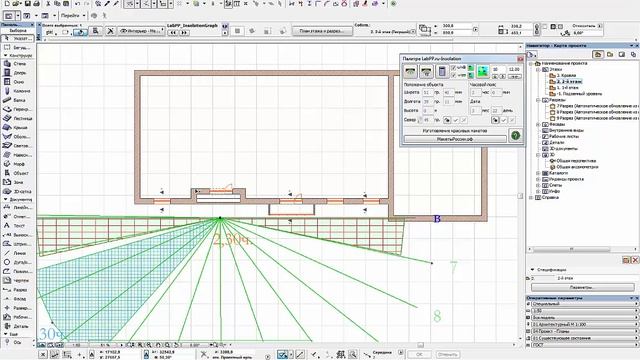Click the first insolation graph icon in palette
Screen dimensions: 640x360
(x=411, y=71)
